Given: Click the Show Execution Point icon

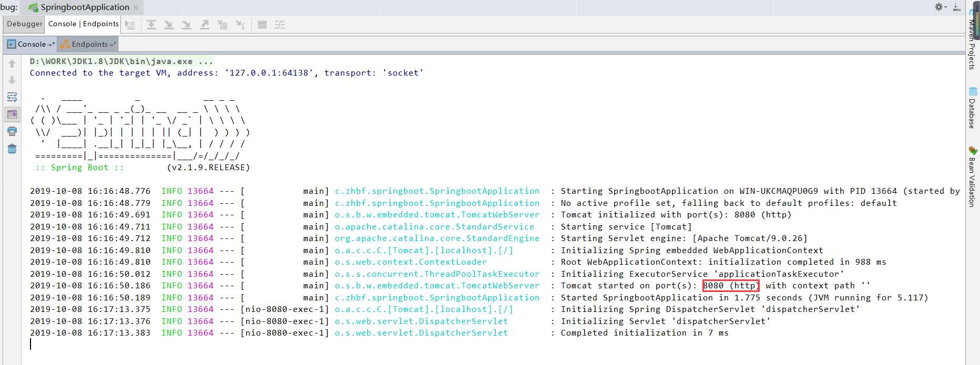Looking at the screenshot, I should tap(130, 25).
